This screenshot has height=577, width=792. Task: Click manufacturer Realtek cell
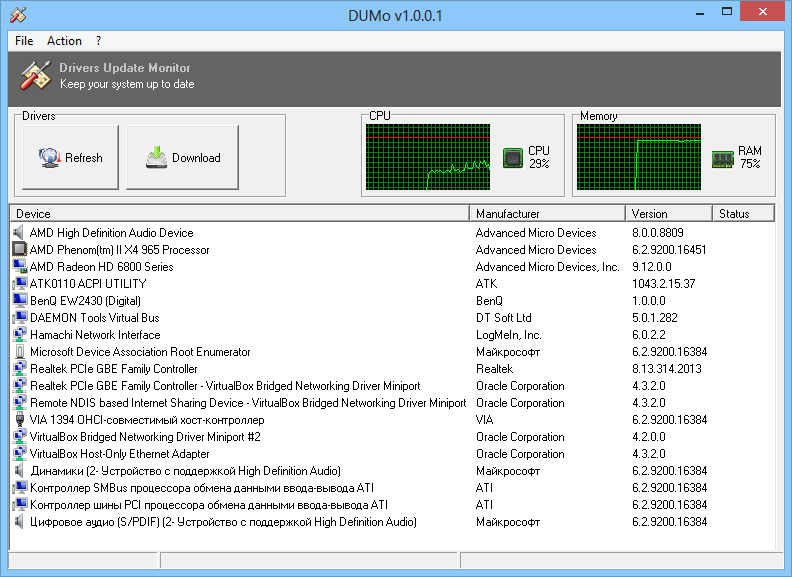pyautogui.click(x=494, y=369)
